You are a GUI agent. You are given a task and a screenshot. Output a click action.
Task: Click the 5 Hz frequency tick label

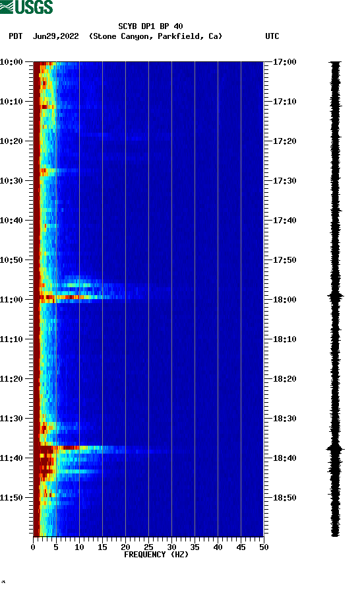56,547
